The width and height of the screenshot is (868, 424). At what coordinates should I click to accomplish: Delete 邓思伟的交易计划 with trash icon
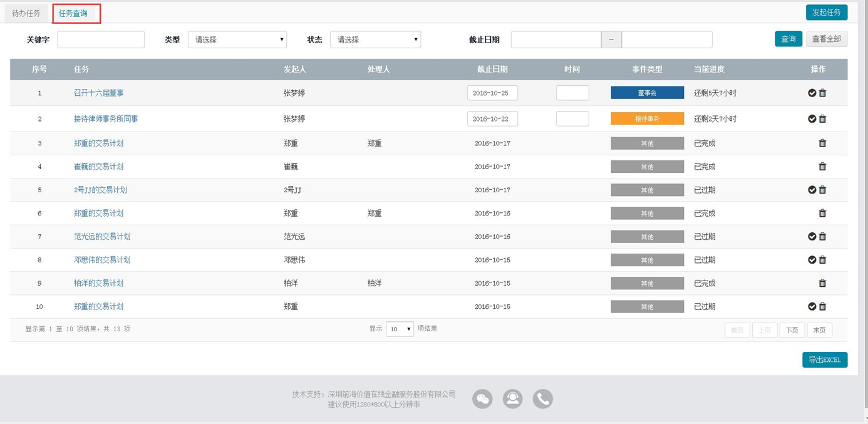click(822, 259)
